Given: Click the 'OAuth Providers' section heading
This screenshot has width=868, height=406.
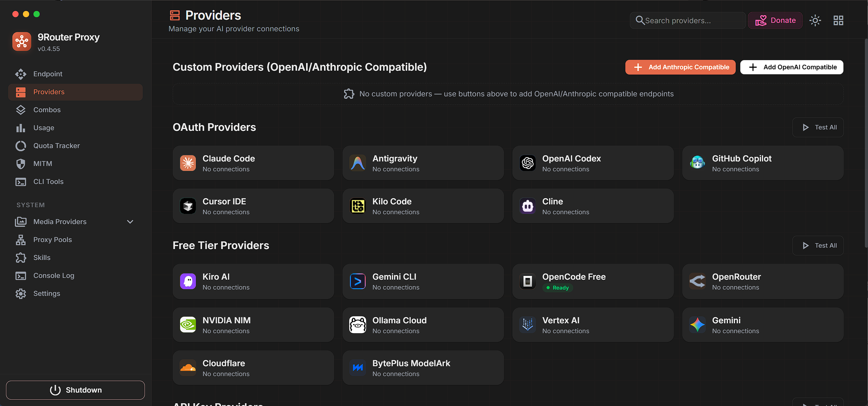Looking at the screenshot, I should (x=214, y=127).
